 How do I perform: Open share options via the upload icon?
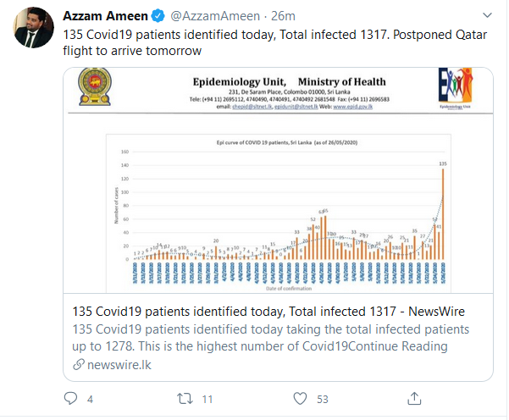click(414, 398)
